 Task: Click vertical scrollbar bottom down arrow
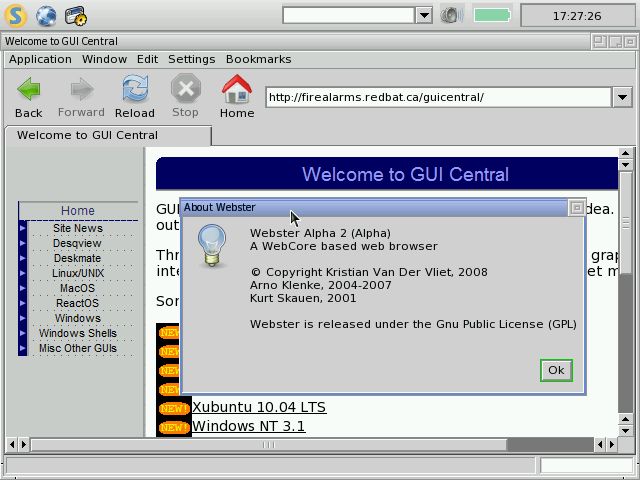(625, 431)
